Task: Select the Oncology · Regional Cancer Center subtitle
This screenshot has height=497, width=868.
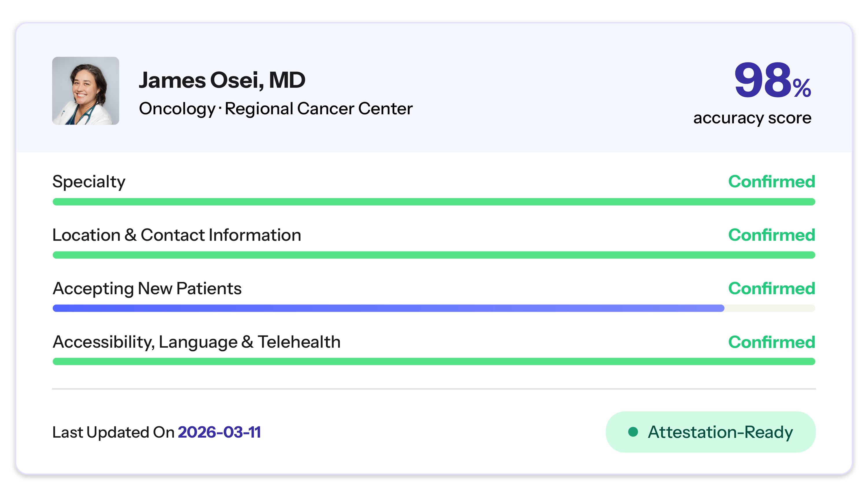Action: tap(276, 109)
